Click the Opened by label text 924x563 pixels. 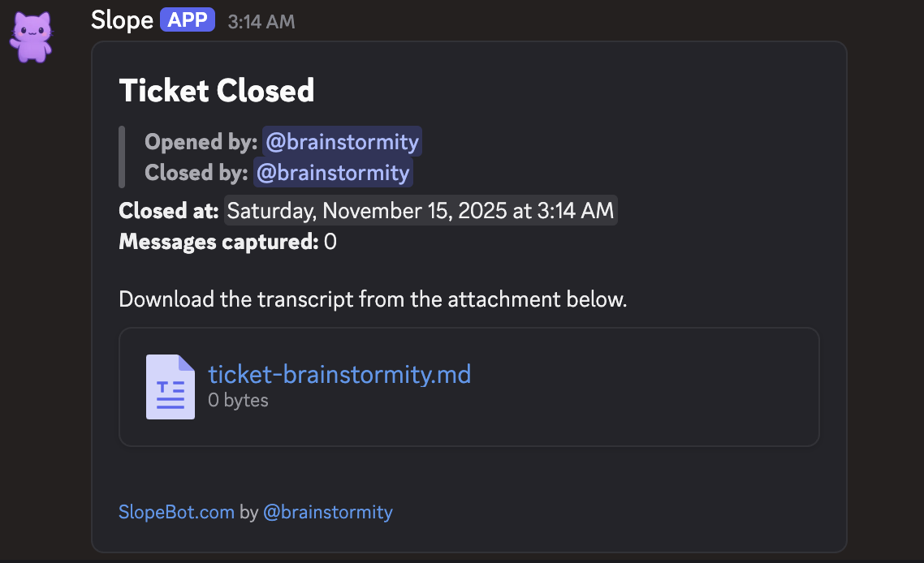[201, 143]
